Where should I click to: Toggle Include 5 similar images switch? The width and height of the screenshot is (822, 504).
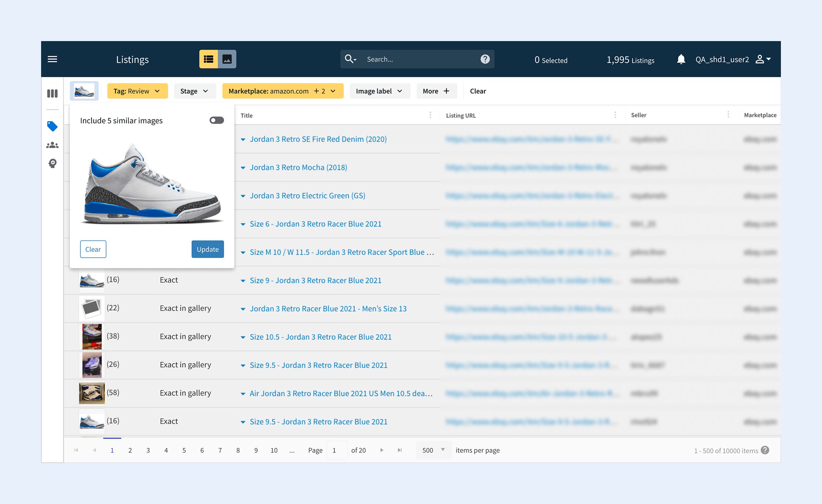pos(216,120)
